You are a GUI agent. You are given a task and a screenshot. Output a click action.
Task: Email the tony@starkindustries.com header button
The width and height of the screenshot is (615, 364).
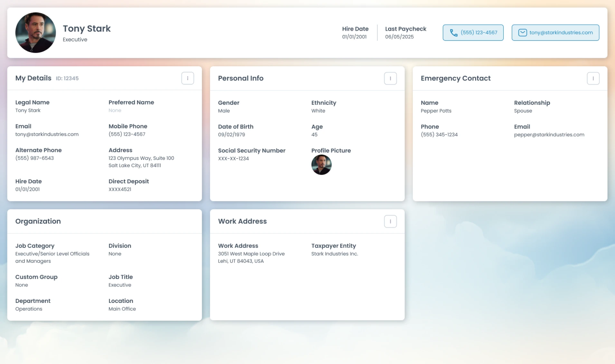(x=555, y=32)
